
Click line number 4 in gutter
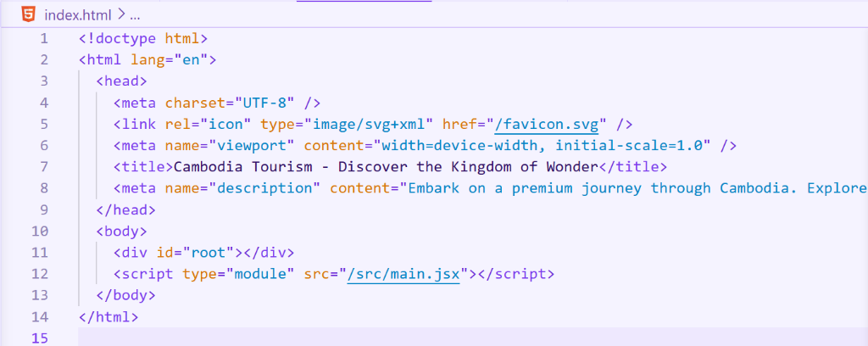[x=44, y=103]
